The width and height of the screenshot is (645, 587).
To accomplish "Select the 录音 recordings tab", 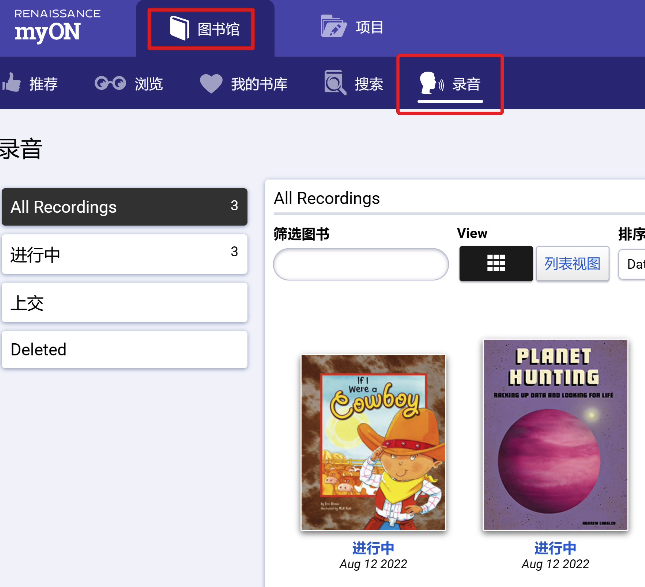I will point(450,84).
